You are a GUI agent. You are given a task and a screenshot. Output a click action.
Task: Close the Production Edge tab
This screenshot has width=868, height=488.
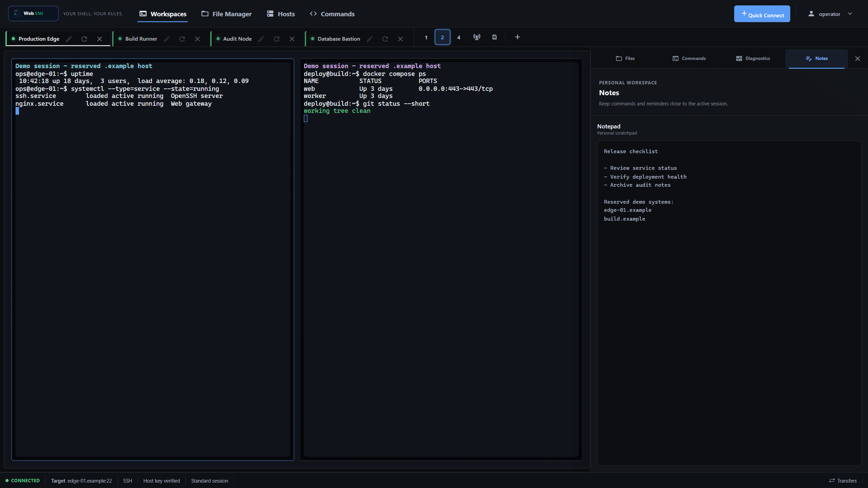pos(100,39)
